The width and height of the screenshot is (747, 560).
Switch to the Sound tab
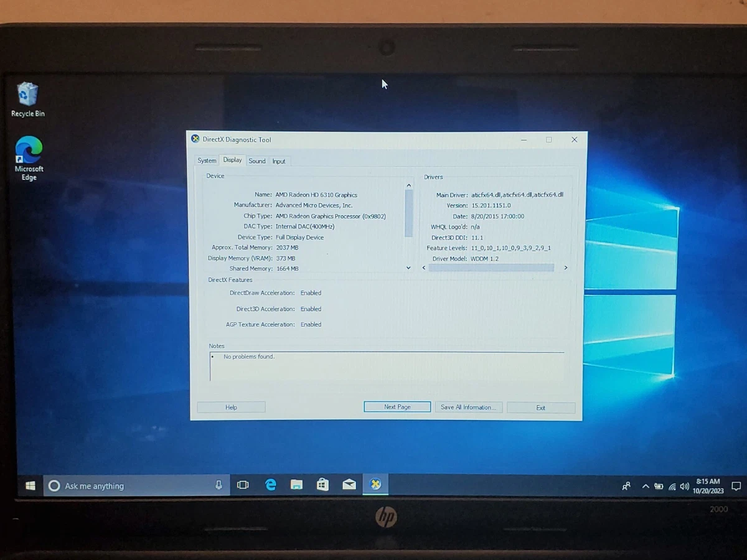(257, 161)
